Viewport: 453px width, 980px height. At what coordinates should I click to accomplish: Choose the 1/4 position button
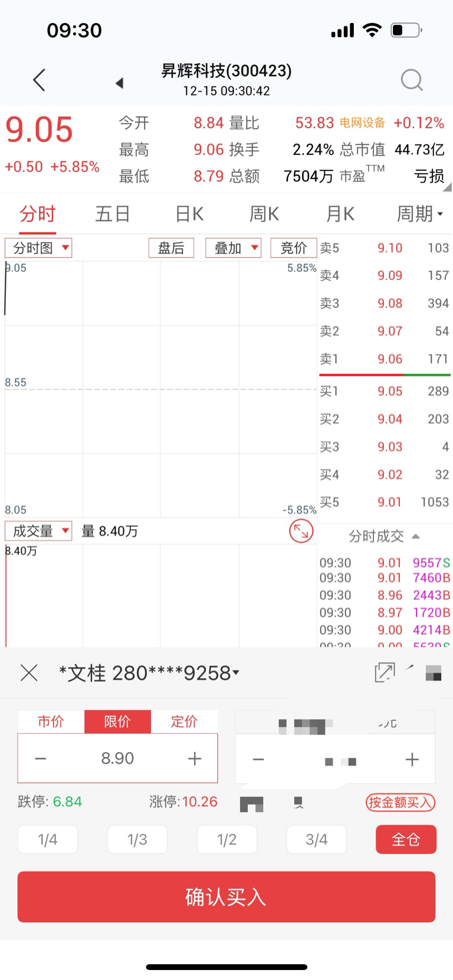pos(48,839)
